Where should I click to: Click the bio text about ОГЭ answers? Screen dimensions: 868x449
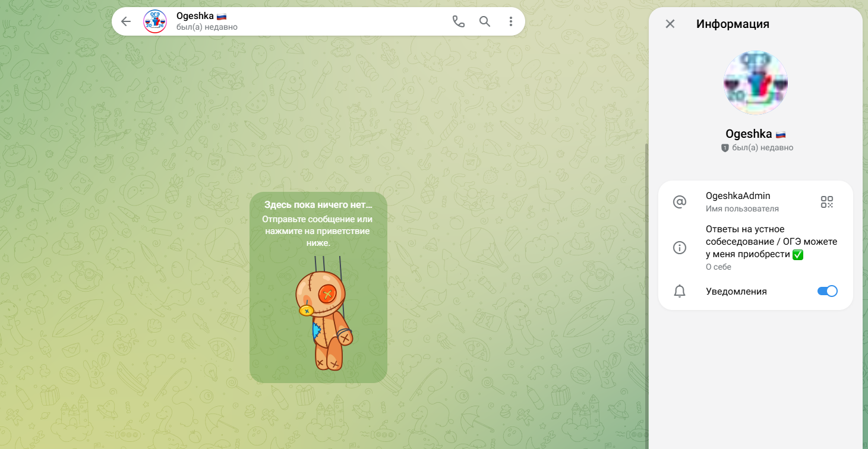pos(772,242)
